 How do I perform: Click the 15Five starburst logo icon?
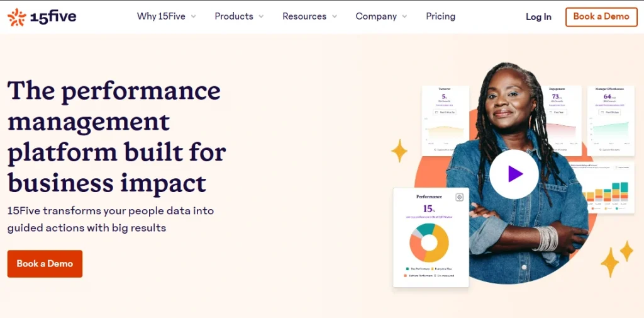pyautogui.click(x=16, y=17)
